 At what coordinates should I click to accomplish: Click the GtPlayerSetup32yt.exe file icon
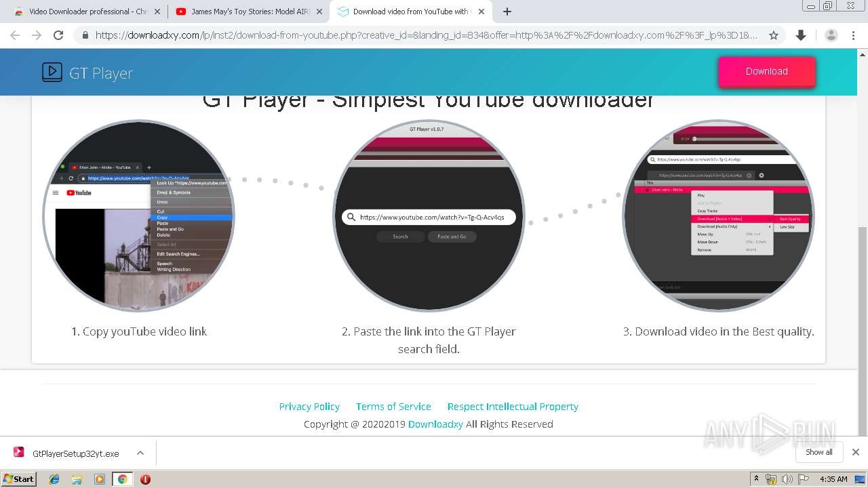[x=19, y=453]
